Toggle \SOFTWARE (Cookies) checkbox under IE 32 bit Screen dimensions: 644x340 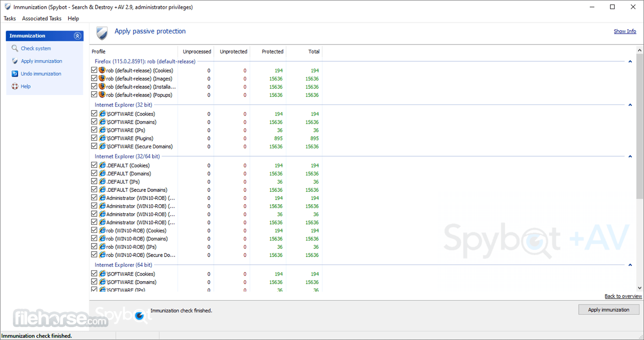click(94, 113)
